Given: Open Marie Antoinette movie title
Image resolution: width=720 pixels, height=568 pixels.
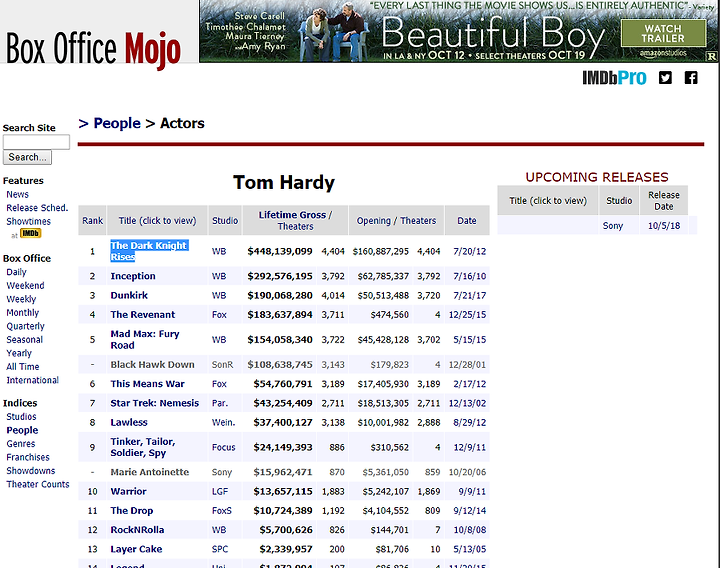Looking at the screenshot, I should [150, 472].
